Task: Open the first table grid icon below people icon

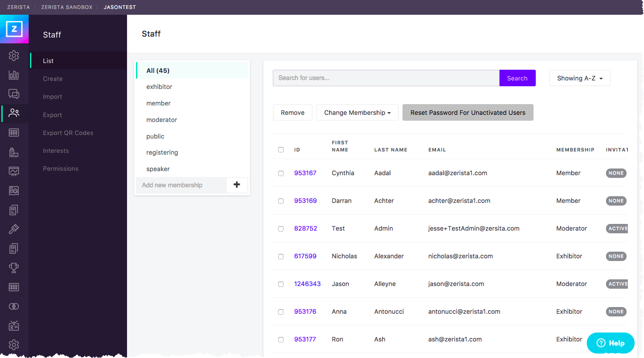Action: click(14, 133)
